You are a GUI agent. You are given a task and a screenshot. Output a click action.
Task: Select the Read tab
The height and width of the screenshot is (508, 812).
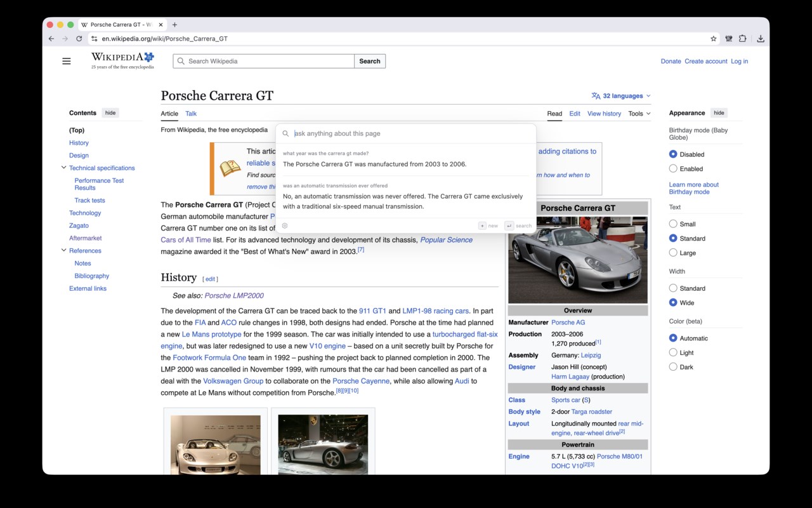tap(554, 114)
